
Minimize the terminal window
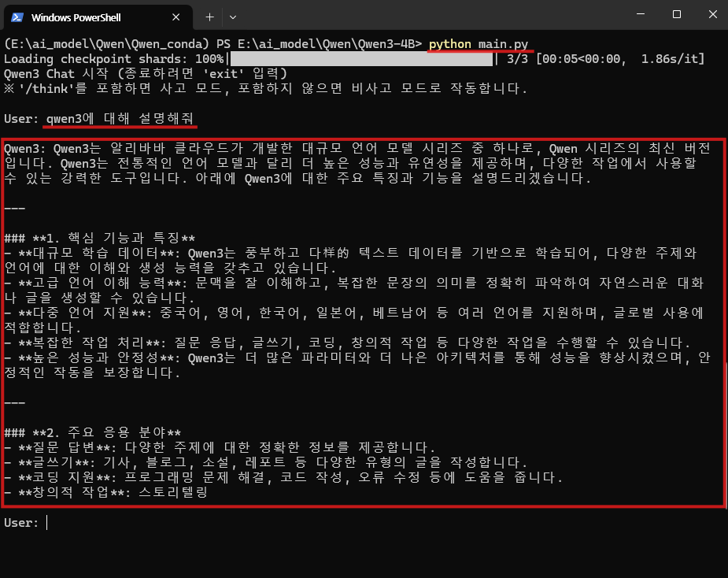coord(641,14)
